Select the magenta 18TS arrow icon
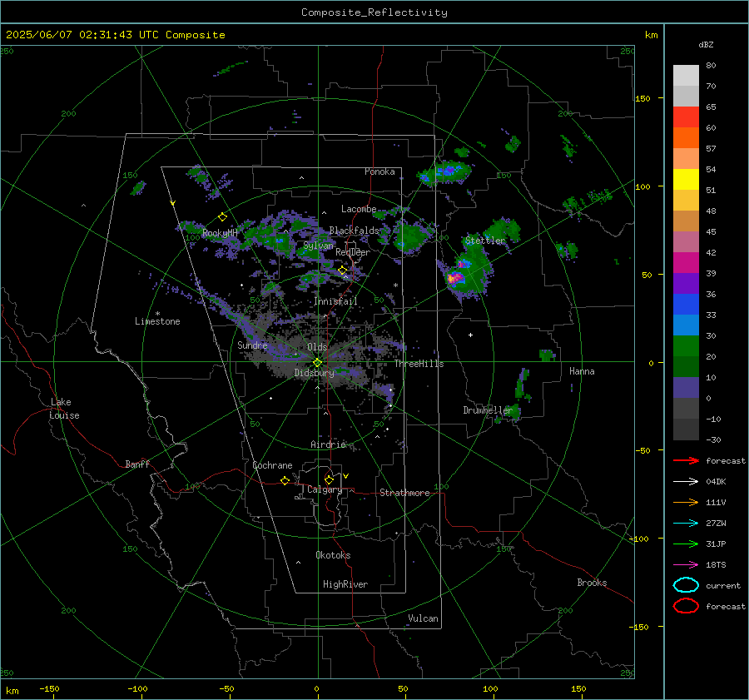Image resolution: width=749 pixels, height=700 pixels. click(686, 565)
